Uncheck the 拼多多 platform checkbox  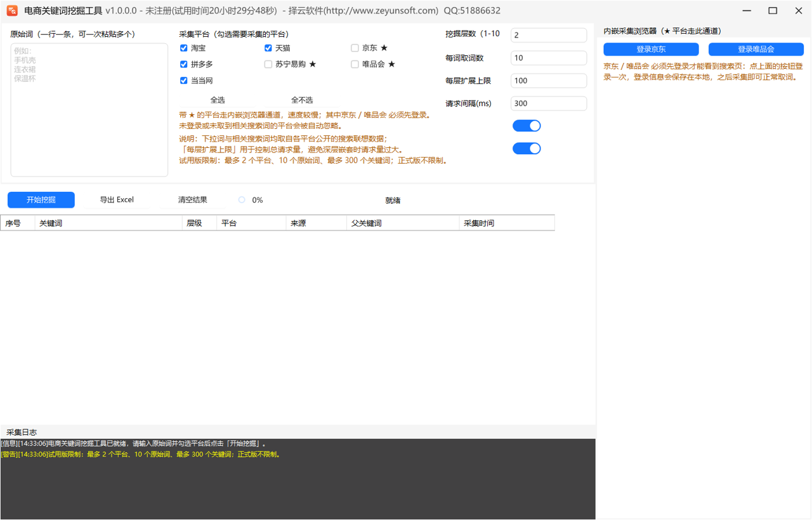[x=184, y=64]
